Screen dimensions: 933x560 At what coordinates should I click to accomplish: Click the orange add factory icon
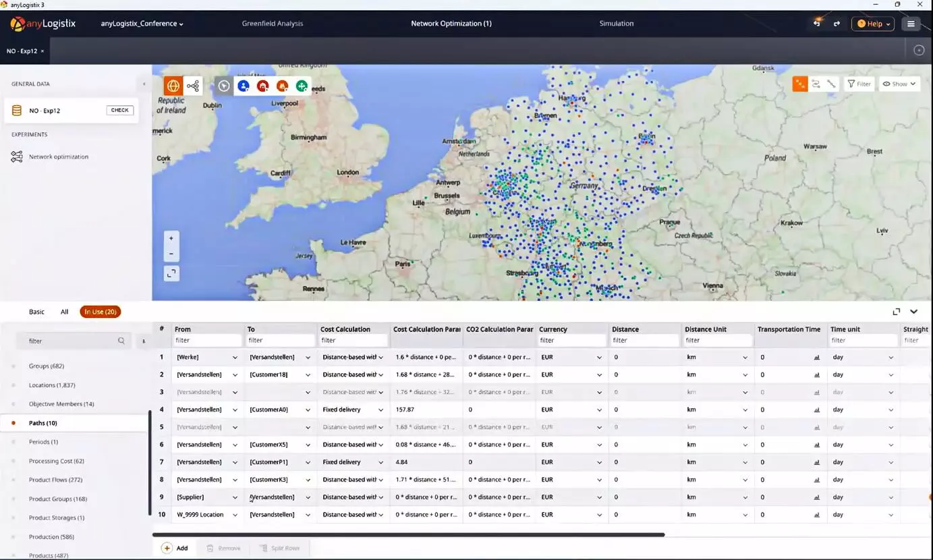click(x=283, y=86)
